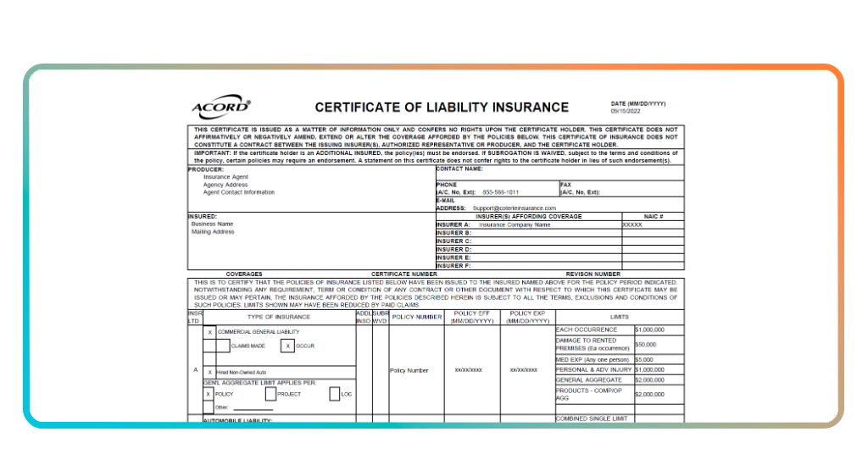The height and width of the screenshot is (454, 868).
Task: Click the Other blank line field
Action: [x=253, y=408]
